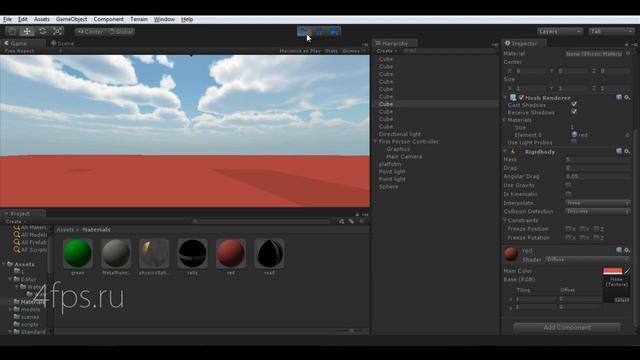Toggle Receive Shadows checkbox
This screenshot has width=640, height=360.
point(574,112)
